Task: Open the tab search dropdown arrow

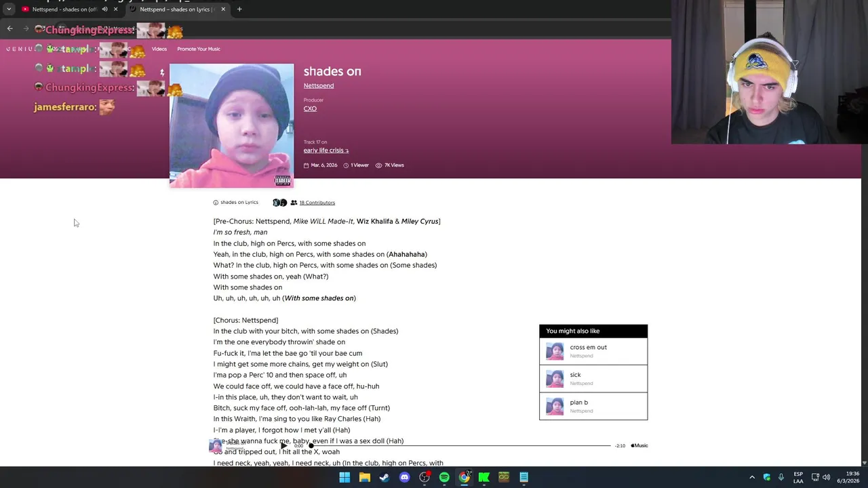Action: click(x=9, y=9)
